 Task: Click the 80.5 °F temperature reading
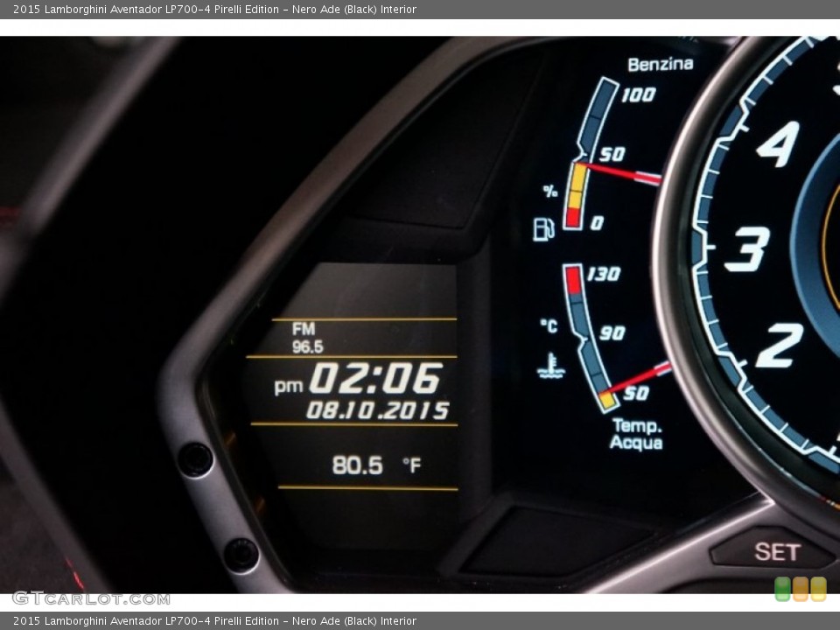[x=376, y=465]
